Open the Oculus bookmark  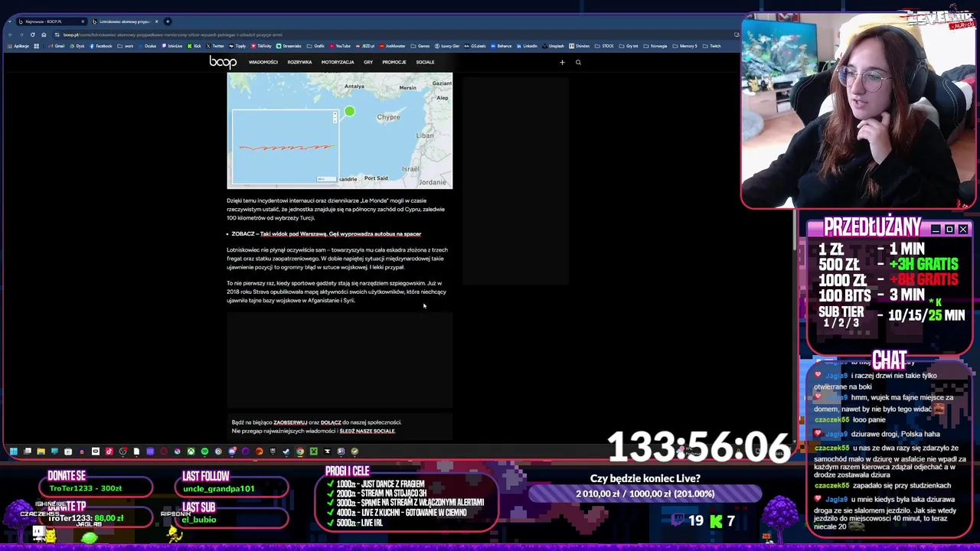tap(148, 46)
